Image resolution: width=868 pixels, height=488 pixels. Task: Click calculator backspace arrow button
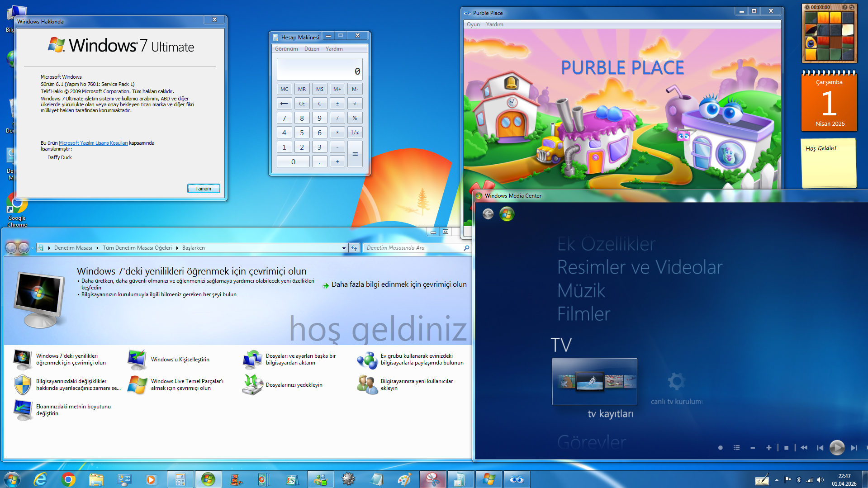pos(284,104)
